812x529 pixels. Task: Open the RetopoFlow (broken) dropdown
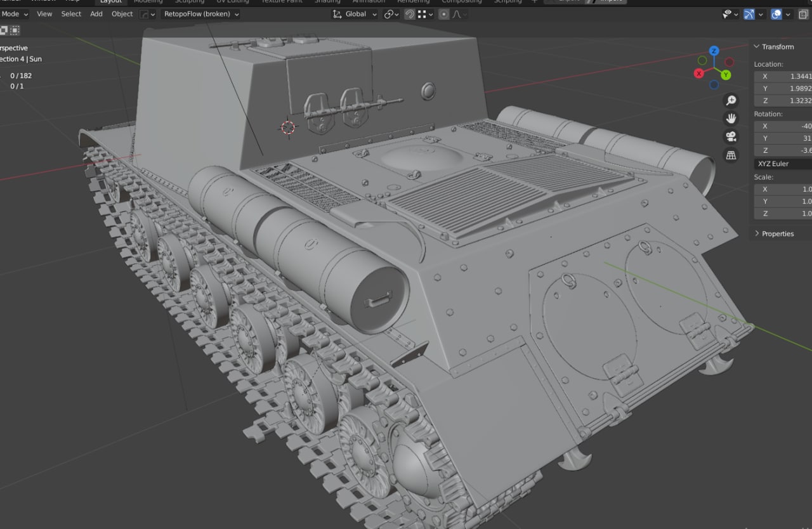coord(200,14)
